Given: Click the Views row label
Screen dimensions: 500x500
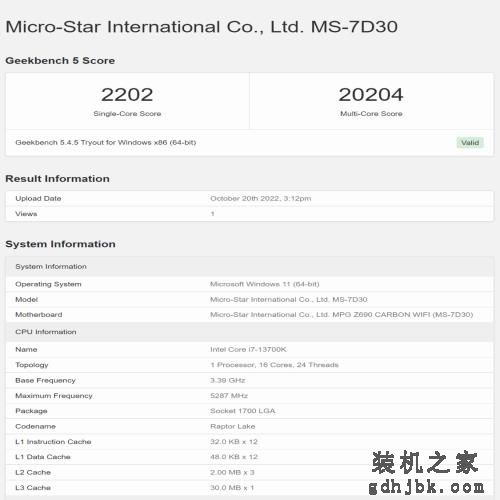Looking at the screenshot, I should tap(26, 214).
